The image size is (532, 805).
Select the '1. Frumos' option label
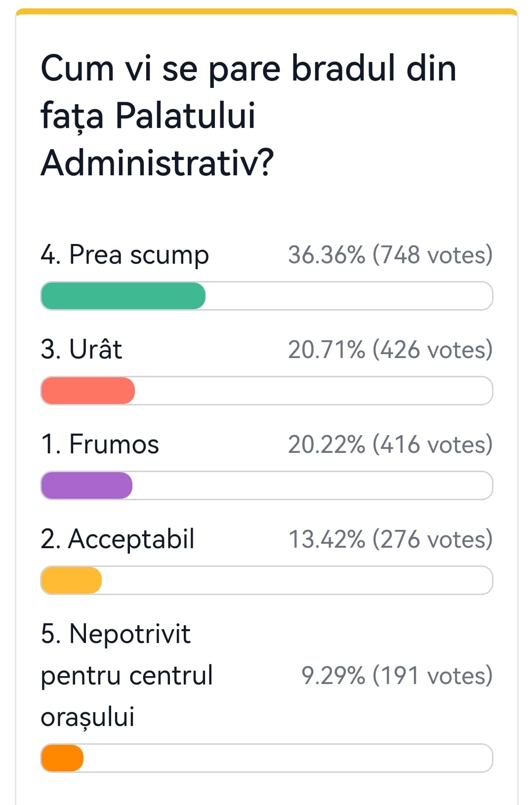tap(100, 444)
